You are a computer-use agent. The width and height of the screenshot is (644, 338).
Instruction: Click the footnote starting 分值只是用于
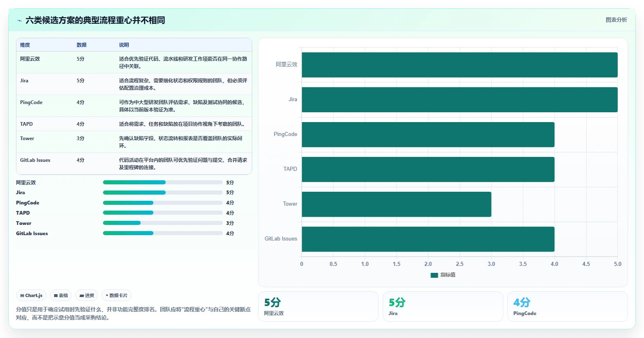coord(133,313)
